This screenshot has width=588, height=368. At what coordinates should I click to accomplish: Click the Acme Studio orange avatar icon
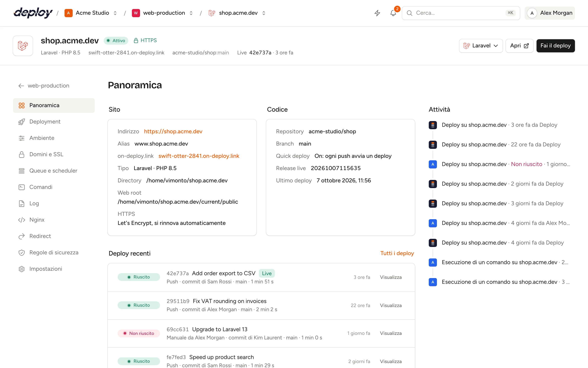[69, 13]
